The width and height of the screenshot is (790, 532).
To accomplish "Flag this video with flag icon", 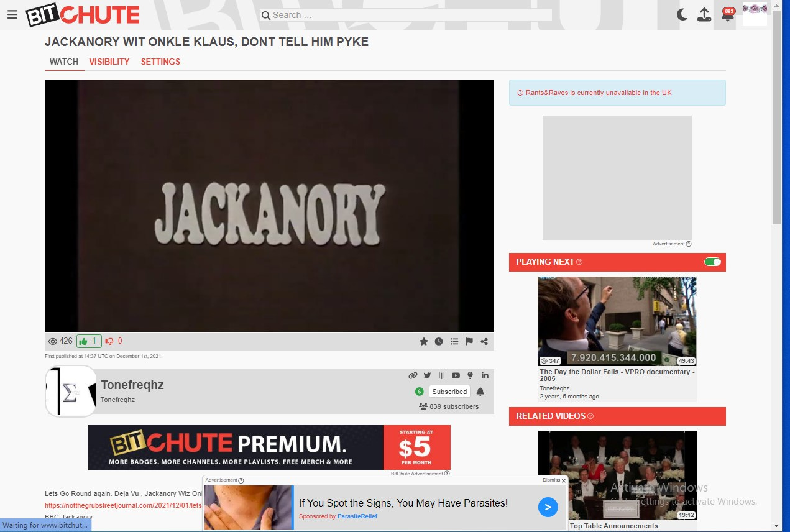I will 469,341.
